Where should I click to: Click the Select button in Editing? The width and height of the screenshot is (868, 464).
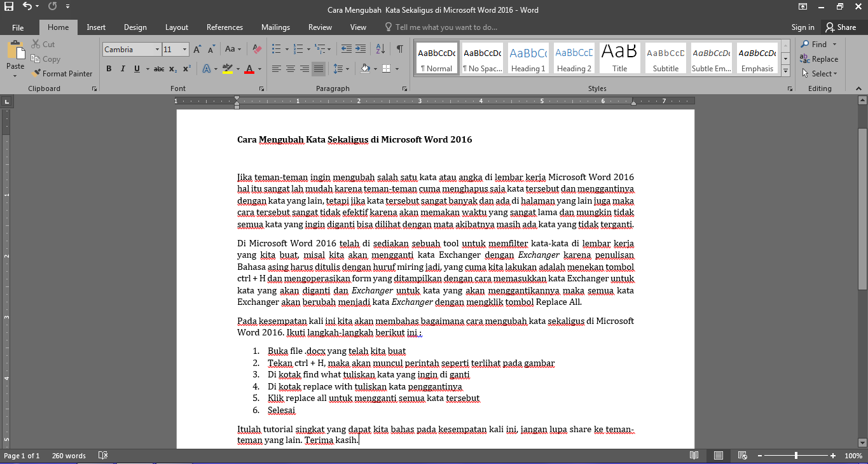(819, 74)
